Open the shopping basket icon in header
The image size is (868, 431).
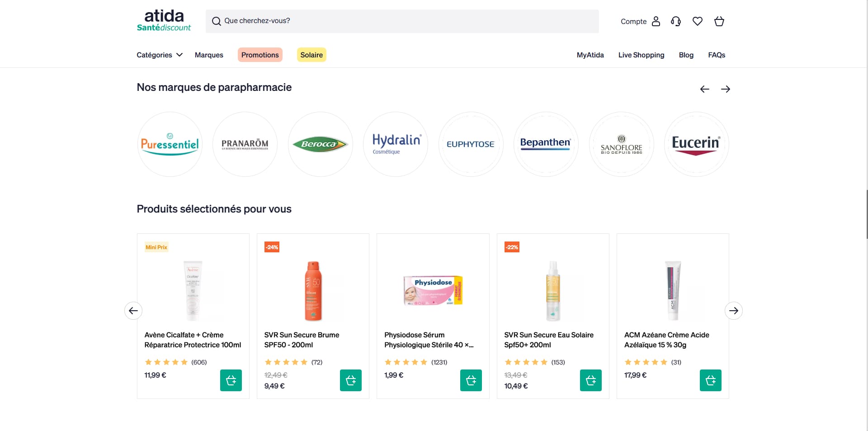coord(719,21)
